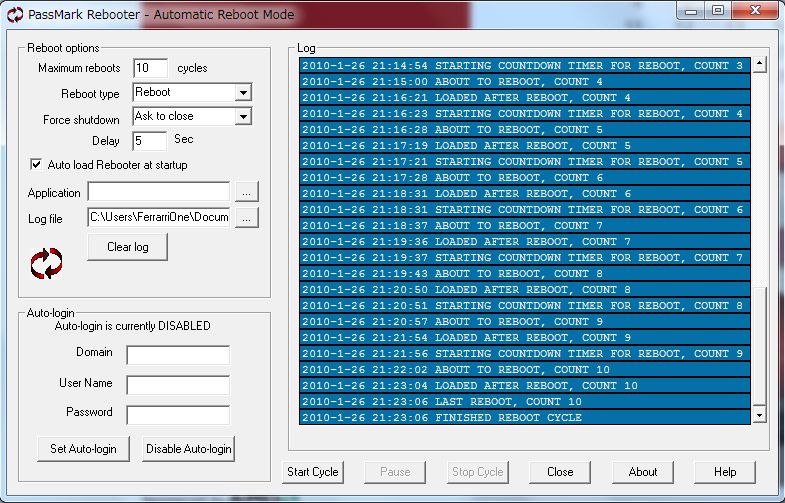
Task: Select log line 21:14:54 STARTING COUNTDOWN TIMER, COUNT 3
Action: point(525,65)
